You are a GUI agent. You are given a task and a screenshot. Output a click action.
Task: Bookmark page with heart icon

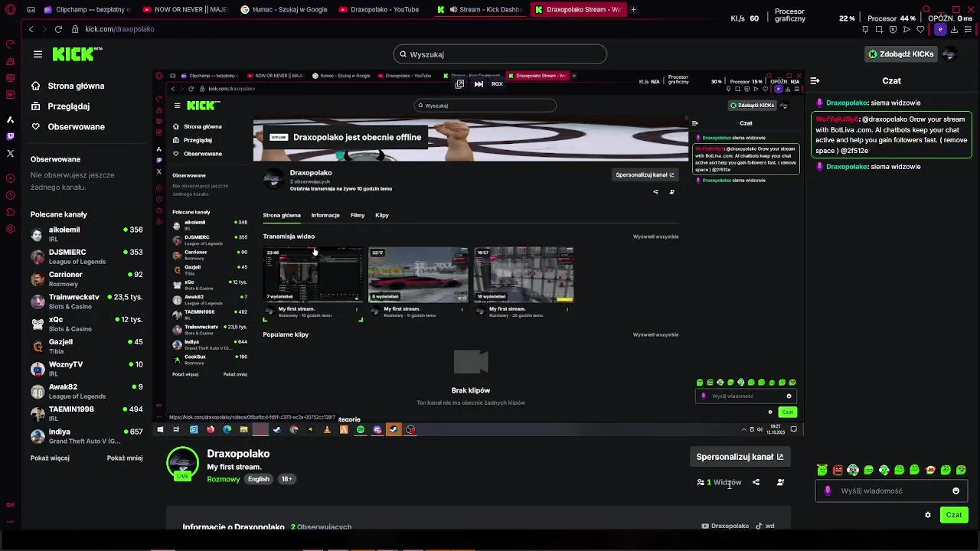pos(920,29)
